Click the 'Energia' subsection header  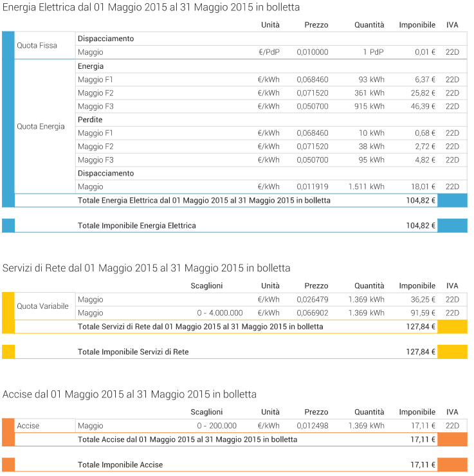coord(91,66)
